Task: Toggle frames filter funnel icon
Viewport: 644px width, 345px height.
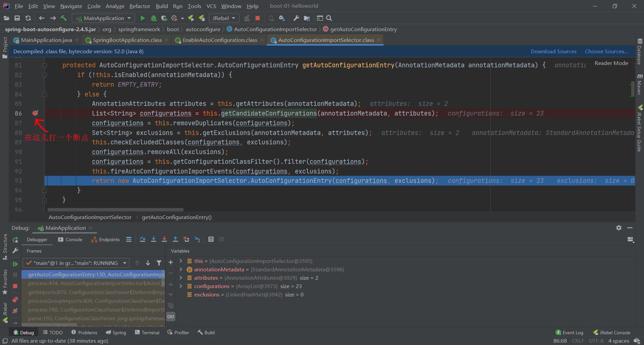Action: point(159,263)
